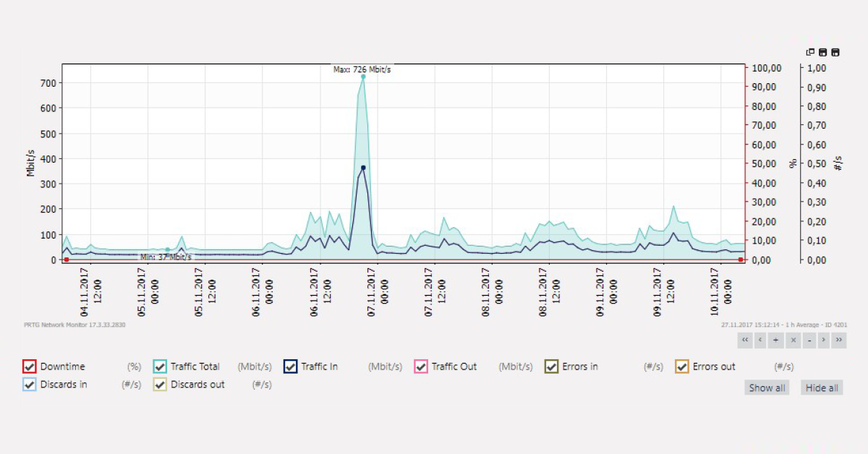Toggle the Traffic Out channel visibility

pos(420,367)
